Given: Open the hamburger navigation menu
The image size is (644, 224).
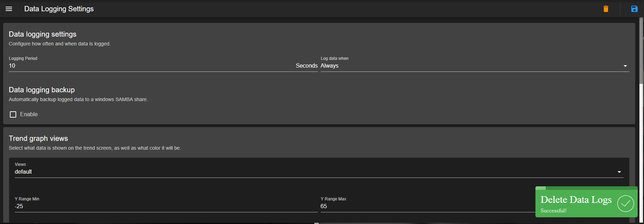Looking at the screenshot, I should coord(9,9).
